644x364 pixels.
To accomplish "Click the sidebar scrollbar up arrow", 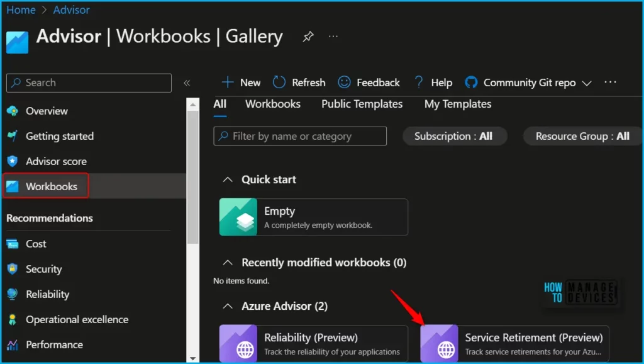I will [192, 105].
